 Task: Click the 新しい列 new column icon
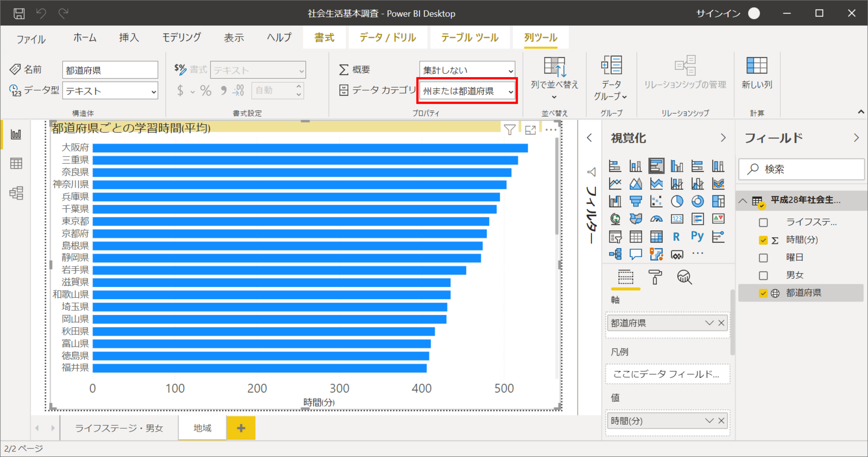click(x=757, y=65)
